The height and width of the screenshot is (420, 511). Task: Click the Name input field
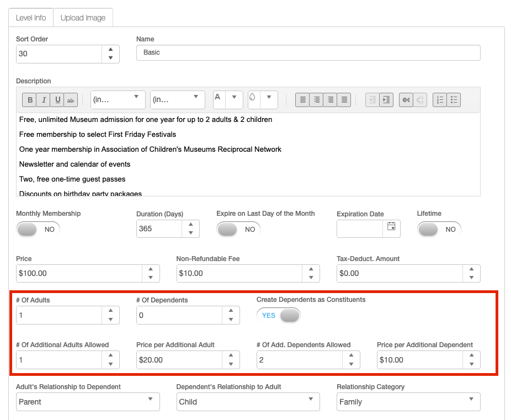coord(308,53)
